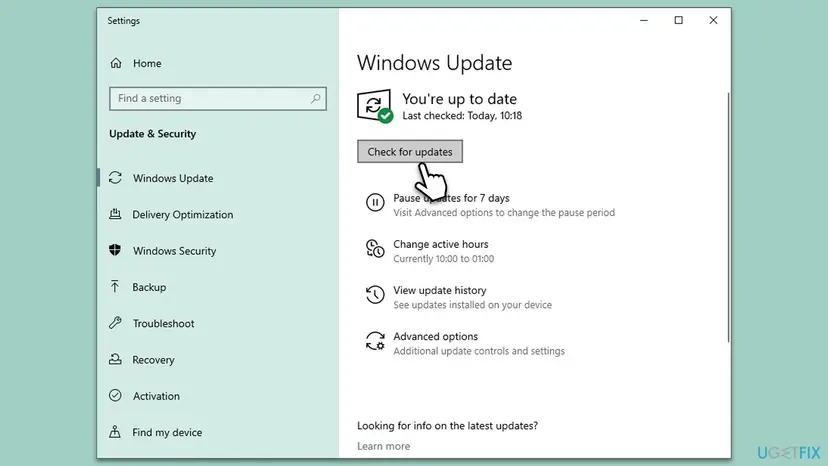Open Advanced options
The height and width of the screenshot is (466, 828).
tap(435, 336)
